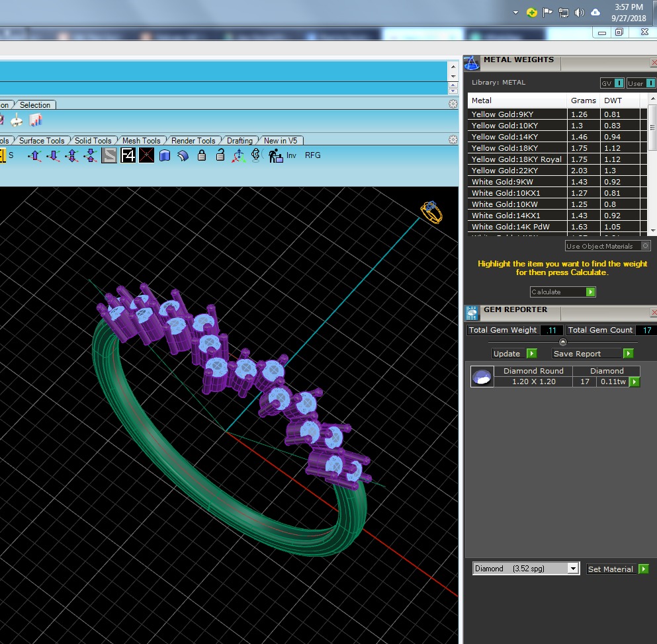
Task: Click the green security shield tray icon
Action: click(x=532, y=13)
